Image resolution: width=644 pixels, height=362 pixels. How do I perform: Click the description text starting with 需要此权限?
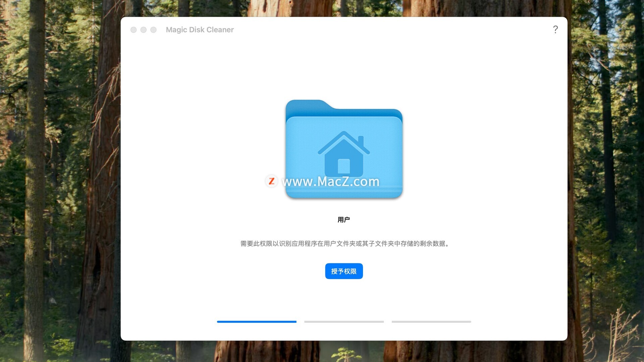click(x=344, y=244)
